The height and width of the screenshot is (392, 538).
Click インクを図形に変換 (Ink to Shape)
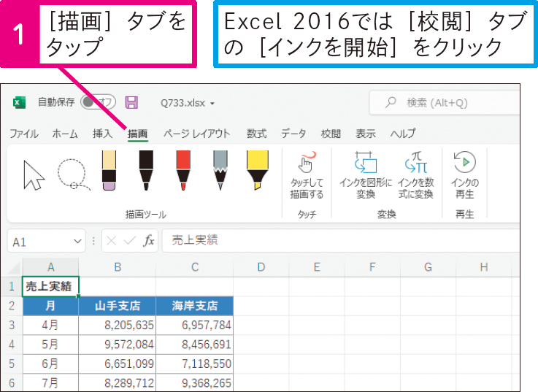[x=366, y=176]
